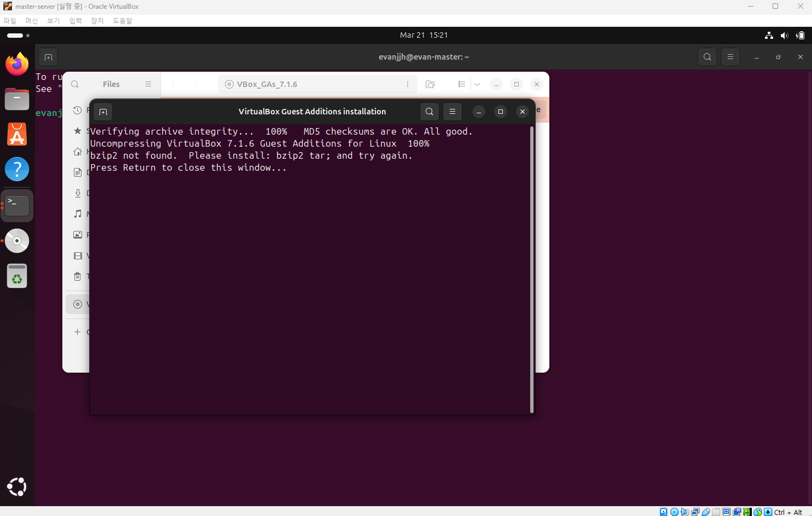The image size is (812, 516).
Task: Show Applications with the Ubuntu logo button
Action: coord(17,486)
